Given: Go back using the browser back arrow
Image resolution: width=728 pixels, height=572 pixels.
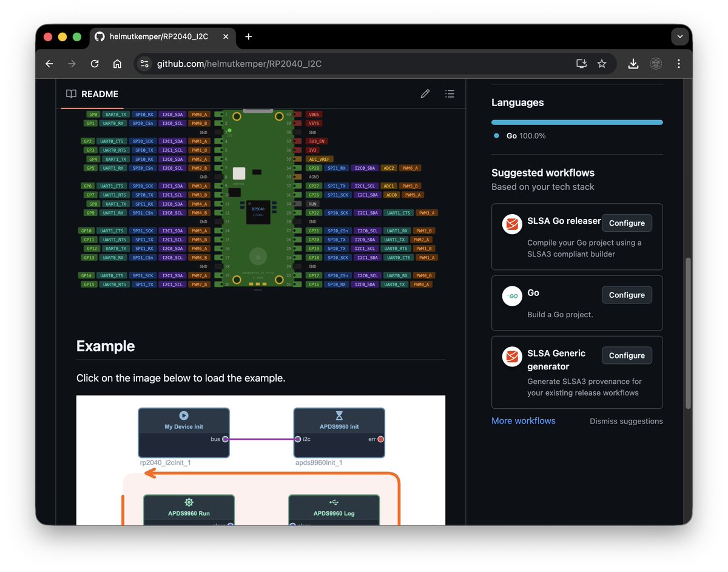Looking at the screenshot, I should click(50, 64).
